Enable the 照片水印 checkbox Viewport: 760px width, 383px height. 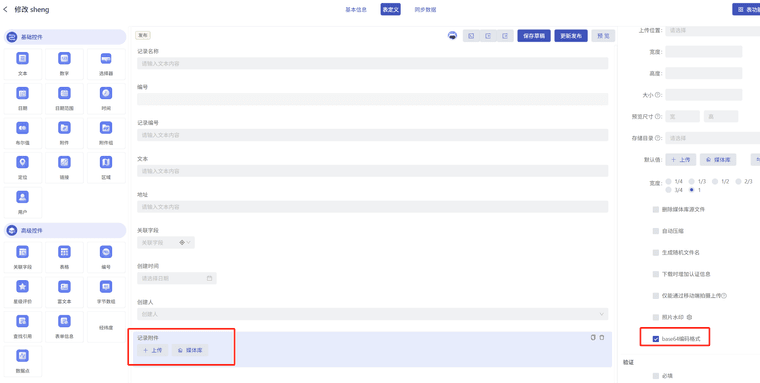(656, 317)
